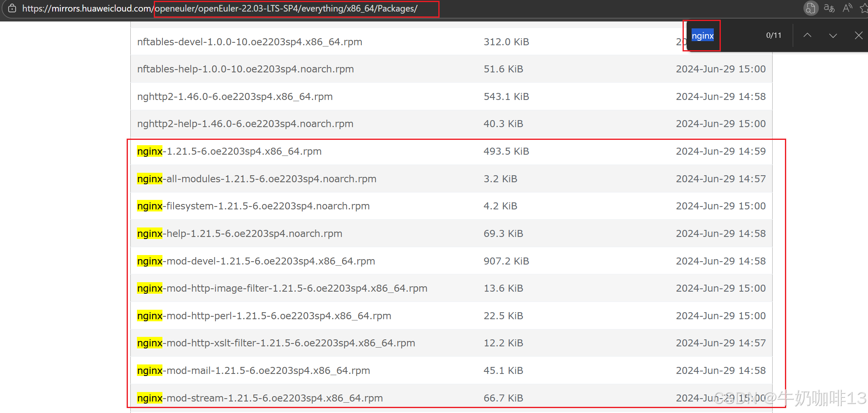868x413 pixels.
Task: Open nginx-filesystem rpm link
Action: [253, 206]
